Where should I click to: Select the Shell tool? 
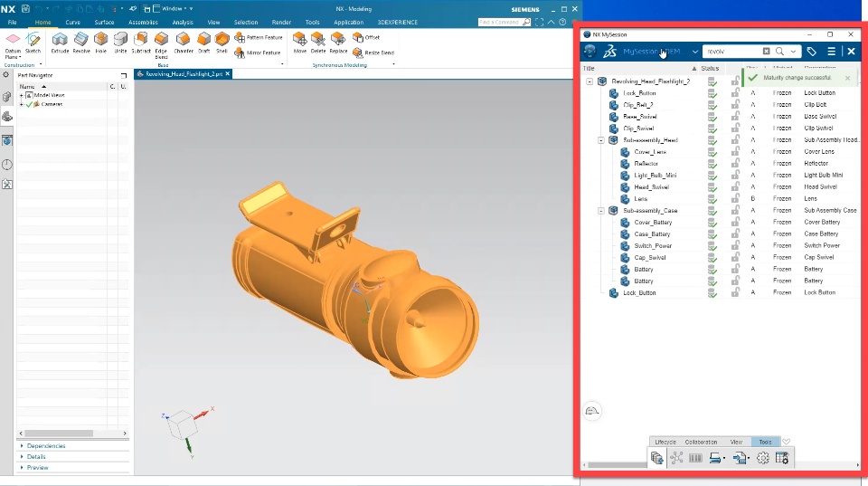coord(222,43)
